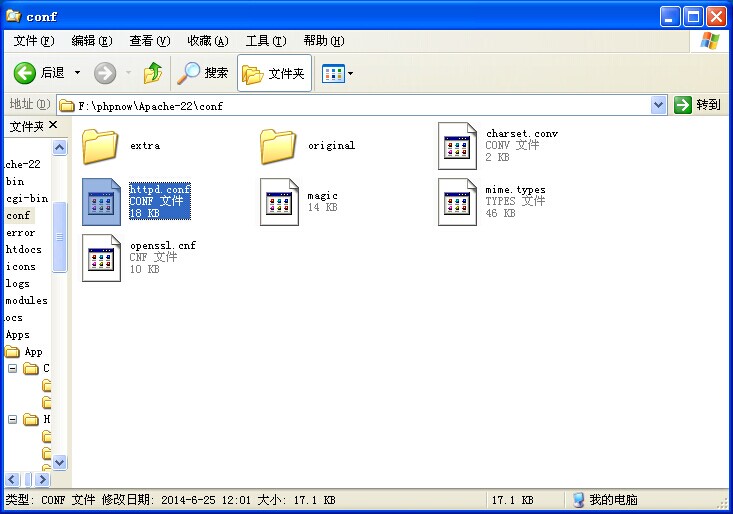The height and width of the screenshot is (514, 733).
Task: Click folder tree left scroll arrow
Action: pyautogui.click(x=12, y=479)
